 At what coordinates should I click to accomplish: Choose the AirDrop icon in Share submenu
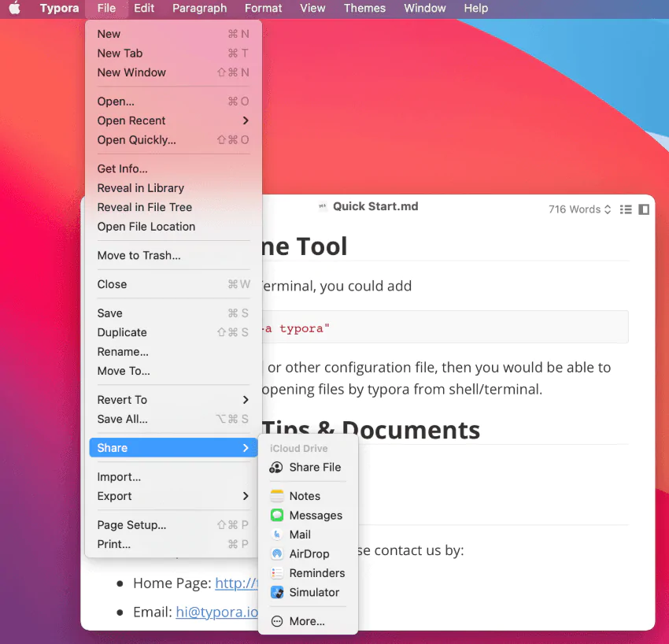(x=276, y=554)
